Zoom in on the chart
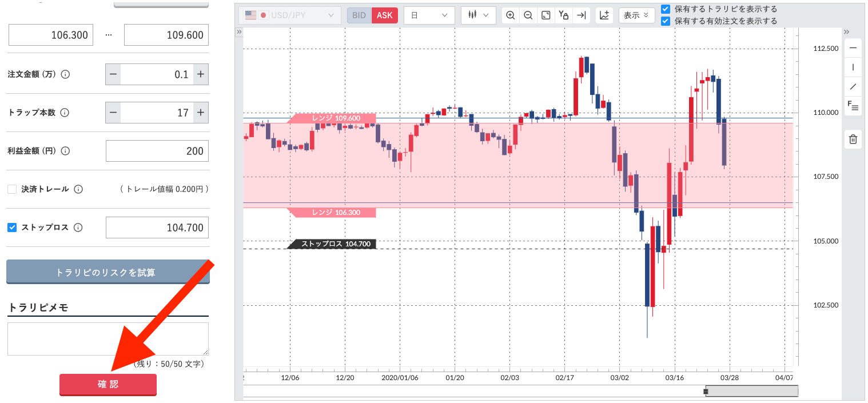Screen dimensions: 868x403 [511, 15]
